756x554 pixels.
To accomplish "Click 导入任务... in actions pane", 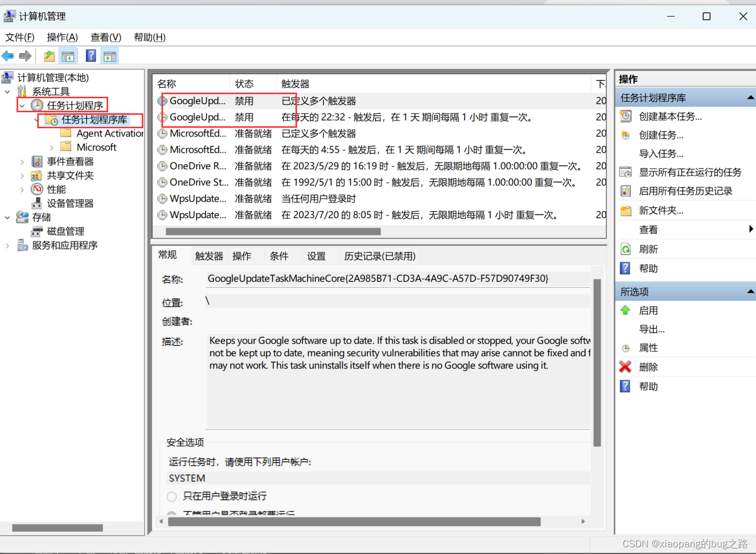I will (x=661, y=154).
